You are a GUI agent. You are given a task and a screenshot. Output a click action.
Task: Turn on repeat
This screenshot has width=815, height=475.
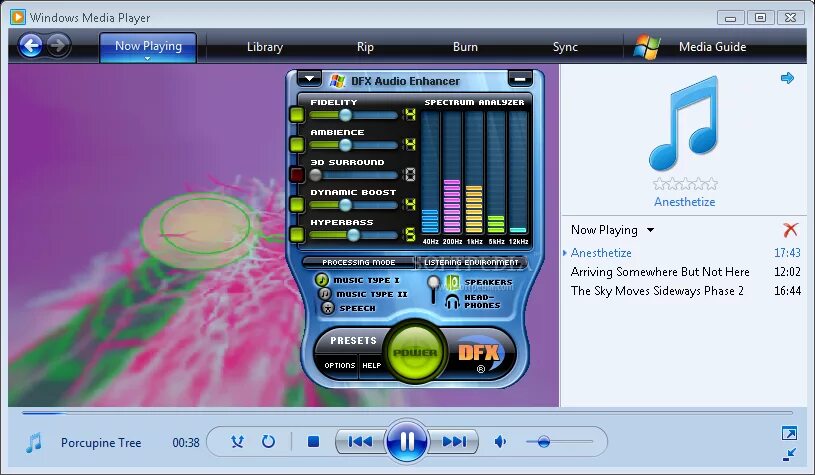point(268,442)
